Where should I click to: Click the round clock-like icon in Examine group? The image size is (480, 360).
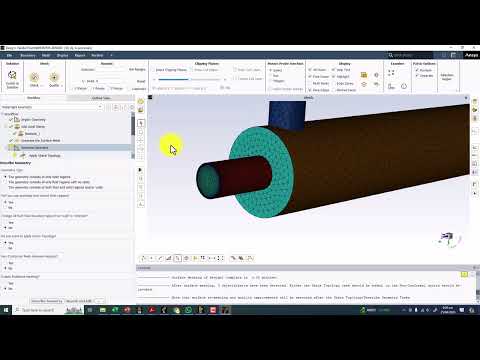(404, 86)
